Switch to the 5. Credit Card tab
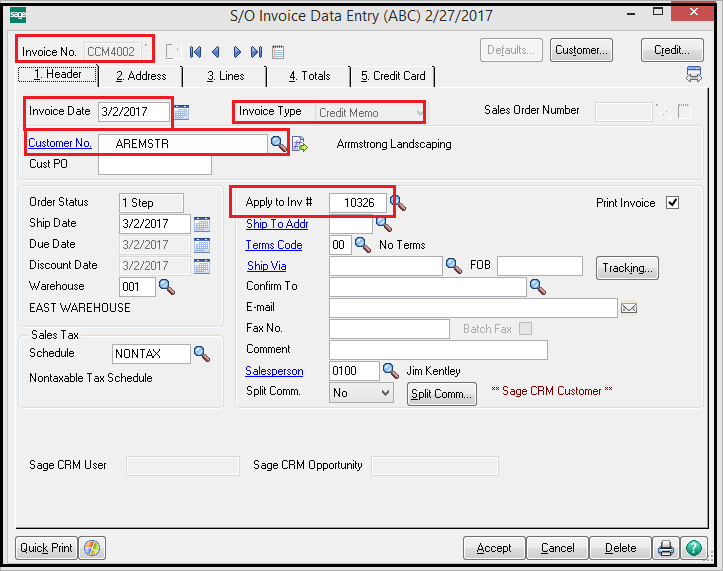723x571 pixels. point(393,76)
